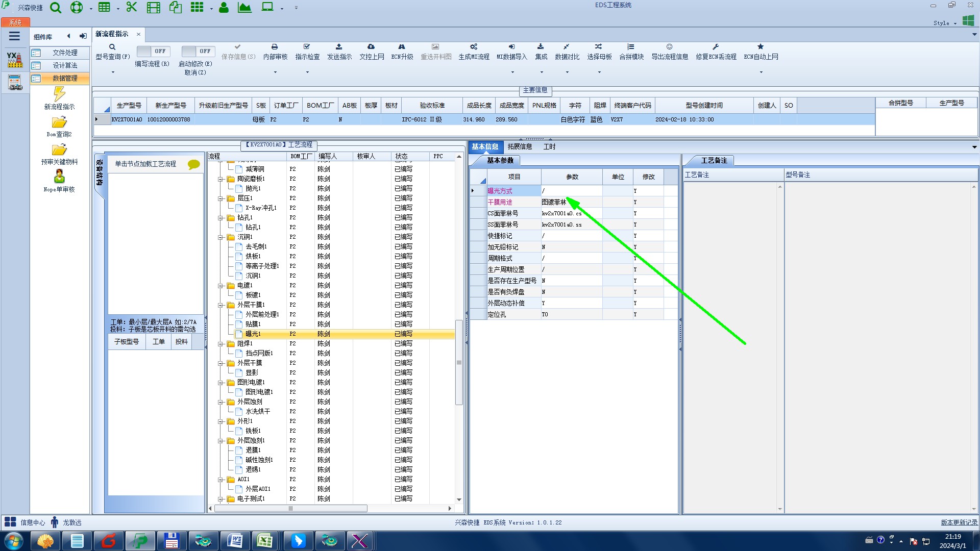Open the Style dropdown at top right
The image size is (980, 551).
[x=944, y=23]
